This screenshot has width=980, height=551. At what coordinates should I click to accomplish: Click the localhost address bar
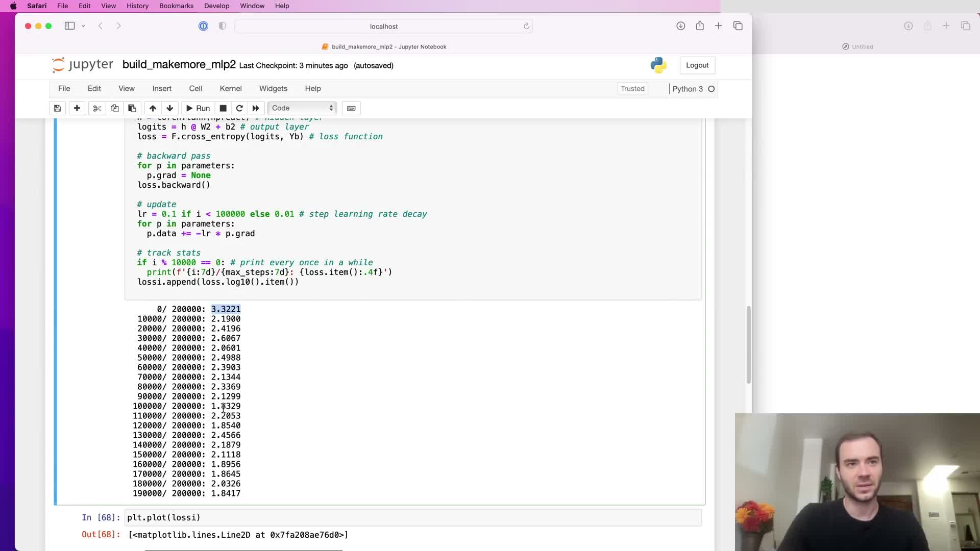pos(383,26)
